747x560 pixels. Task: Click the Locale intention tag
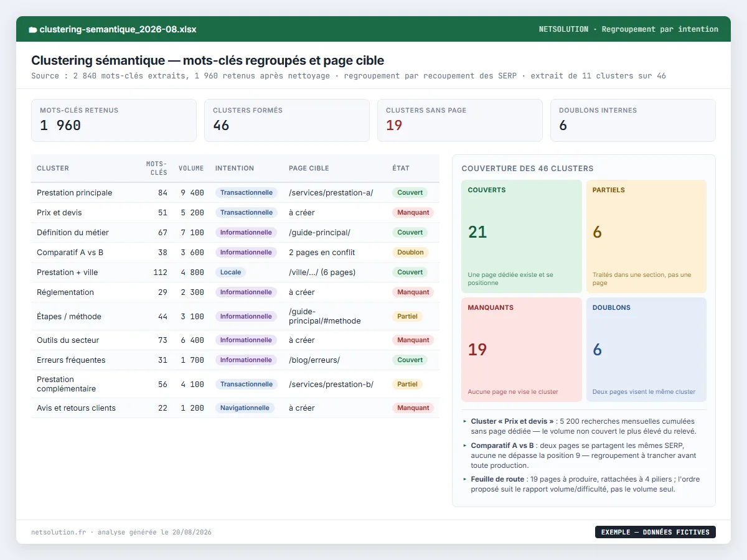tap(231, 273)
